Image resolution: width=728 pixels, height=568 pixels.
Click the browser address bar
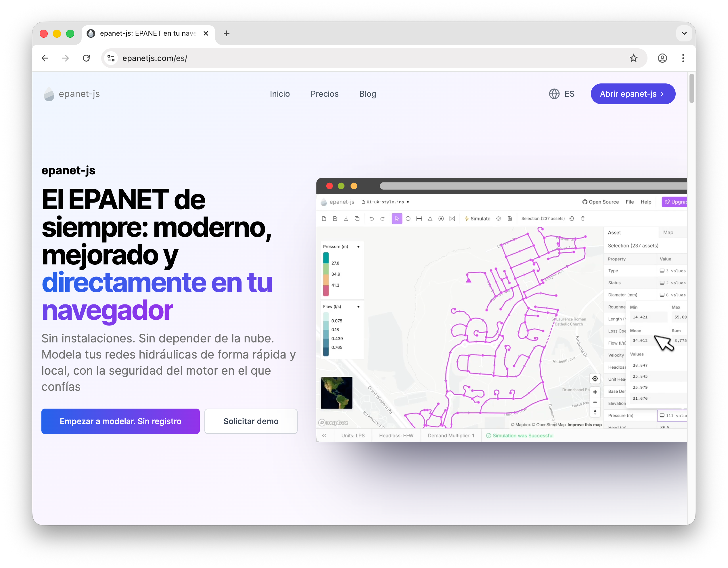[233, 58]
